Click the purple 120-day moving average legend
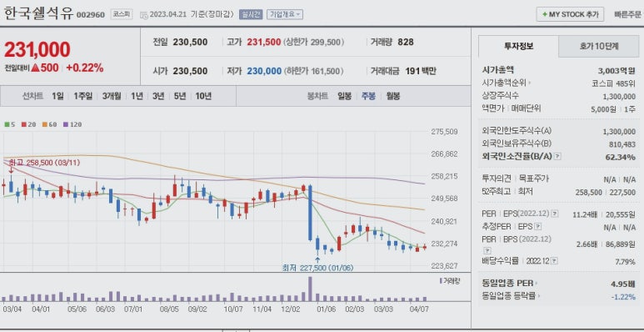Image resolution: width=644 pixels, height=332 pixels. pos(72,124)
